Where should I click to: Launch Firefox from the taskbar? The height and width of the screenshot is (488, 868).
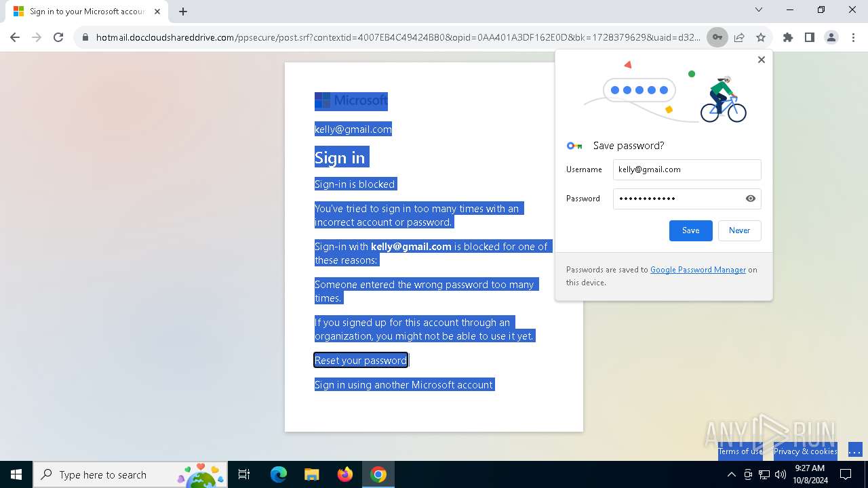pos(345,474)
